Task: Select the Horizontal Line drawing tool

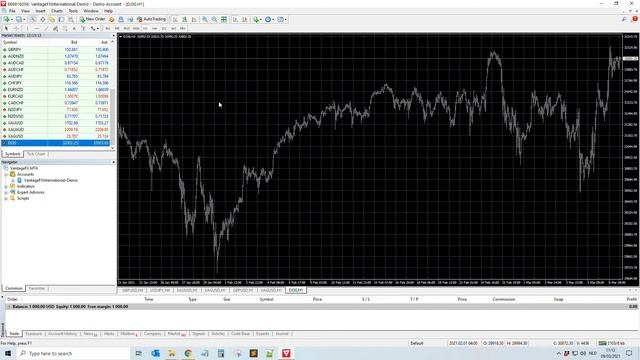Action: 37,29
